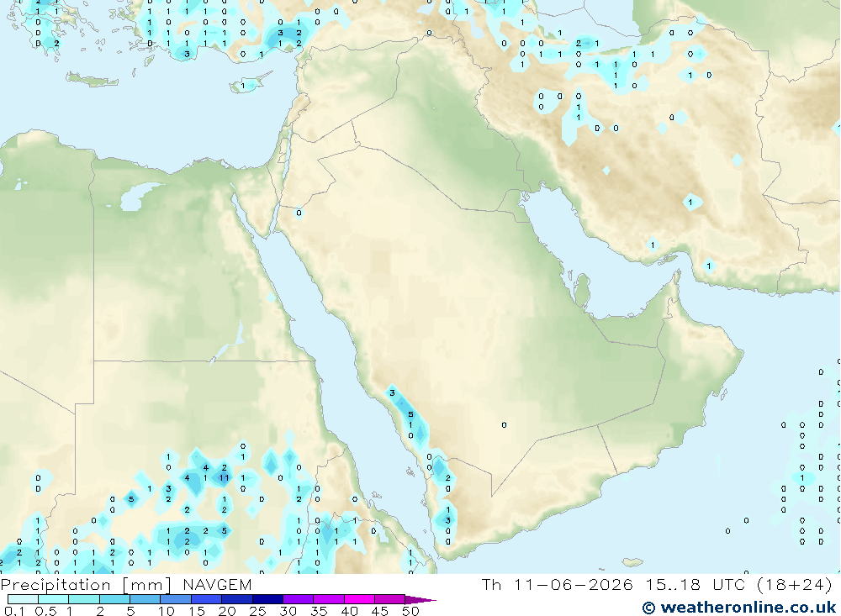Click the '15..18 UTC' time range text
The height and width of the screenshot is (616, 841).
click(x=696, y=584)
